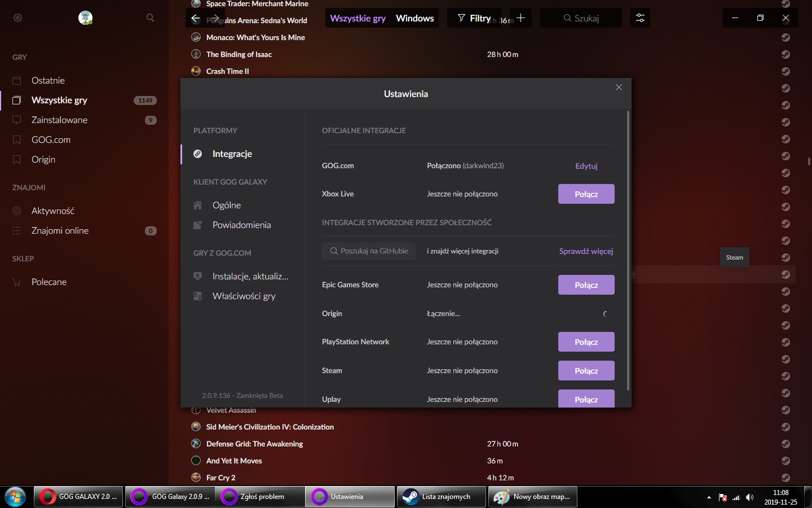The image size is (812, 508).
Task: Focus the Szukaj search field
Action: 581,18
